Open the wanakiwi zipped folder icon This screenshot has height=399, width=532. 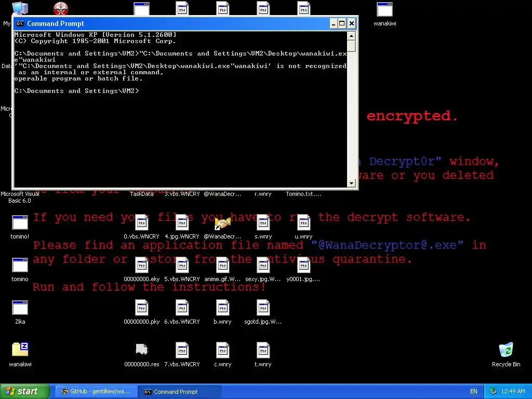click(20, 350)
